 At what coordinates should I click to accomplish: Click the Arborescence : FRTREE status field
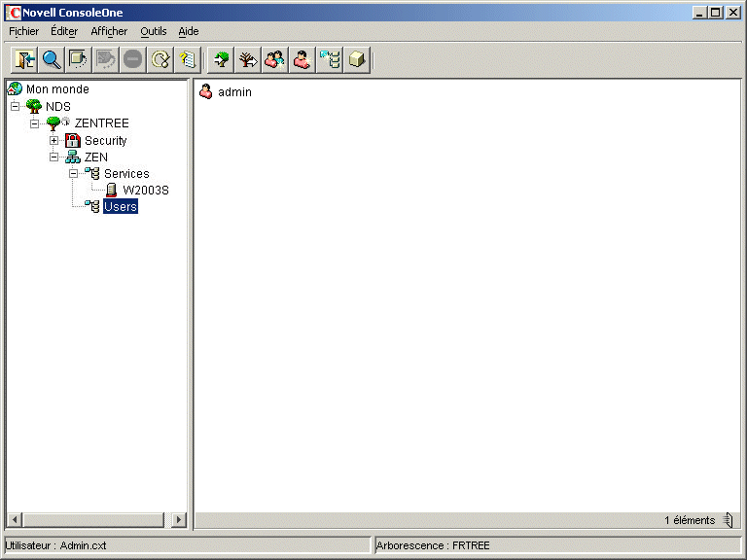[x=558, y=545]
